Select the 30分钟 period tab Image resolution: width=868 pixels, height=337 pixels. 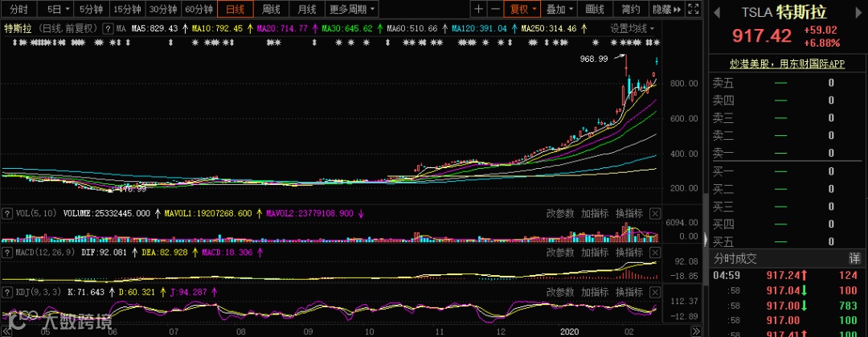coord(164,9)
